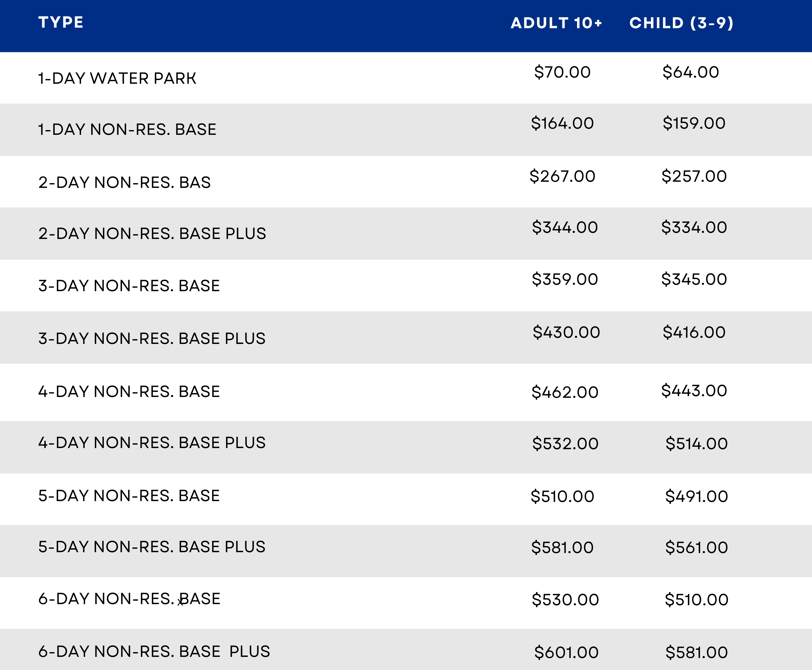Select the 3-DAY NON-RES. BASE PLUS label
This screenshot has width=812, height=670.
[152, 338]
